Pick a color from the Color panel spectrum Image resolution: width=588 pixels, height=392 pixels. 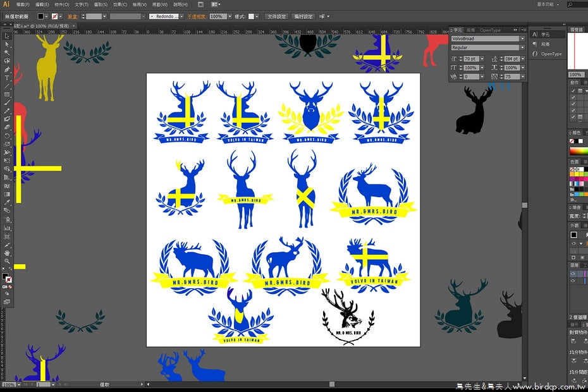[579, 151]
